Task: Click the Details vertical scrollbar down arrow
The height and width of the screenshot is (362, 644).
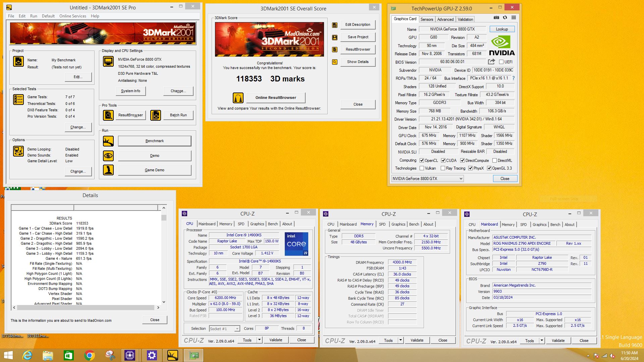Action: tap(164, 302)
